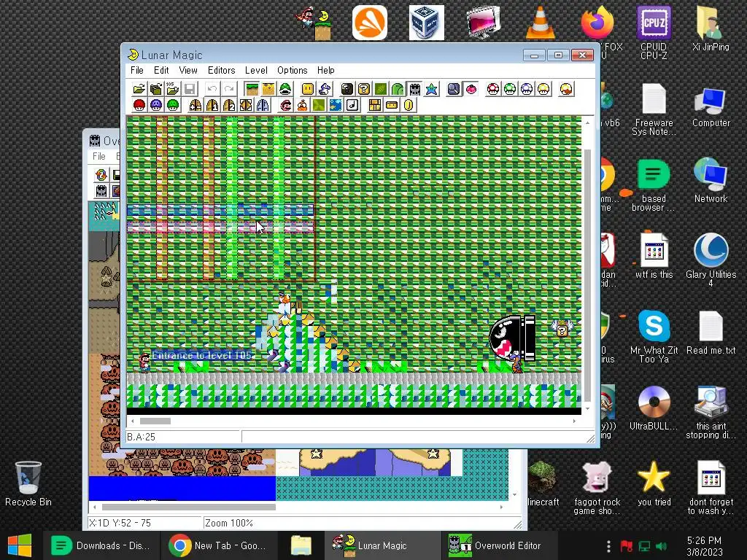The height and width of the screenshot is (560, 747).
Task: Click the open level 105 folder icon
Action: [x=172, y=89]
